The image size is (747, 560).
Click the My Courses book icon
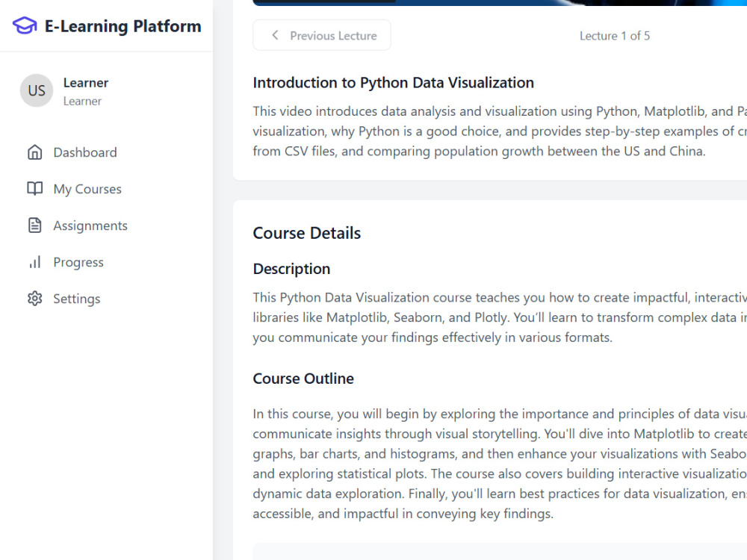(35, 189)
